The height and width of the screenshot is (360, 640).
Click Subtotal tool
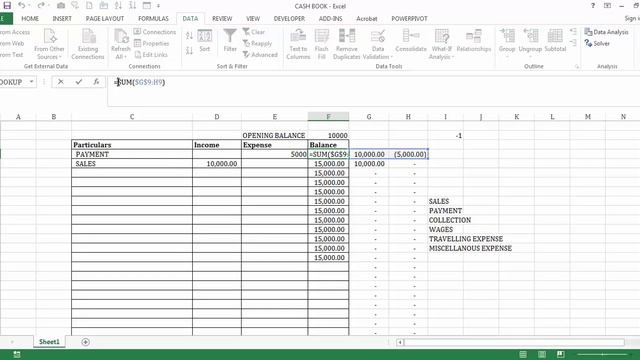tap(555, 41)
